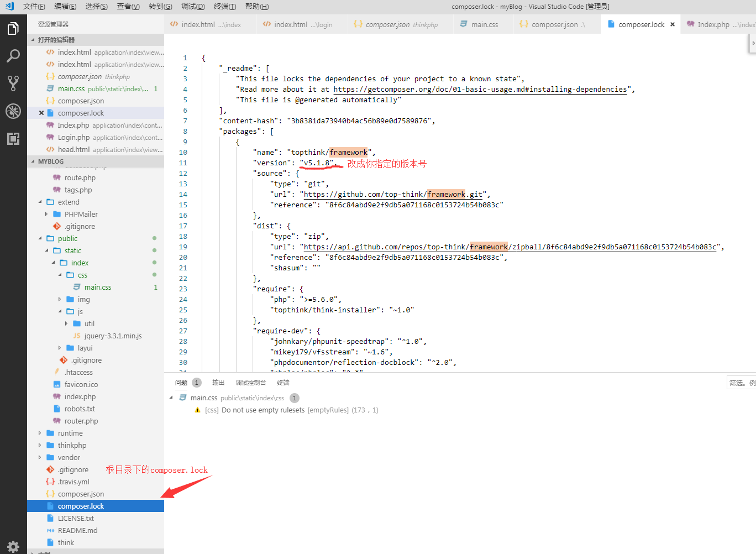Close the composer.lock editor tab
Image resolution: width=756 pixels, height=554 pixels.
(673, 24)
